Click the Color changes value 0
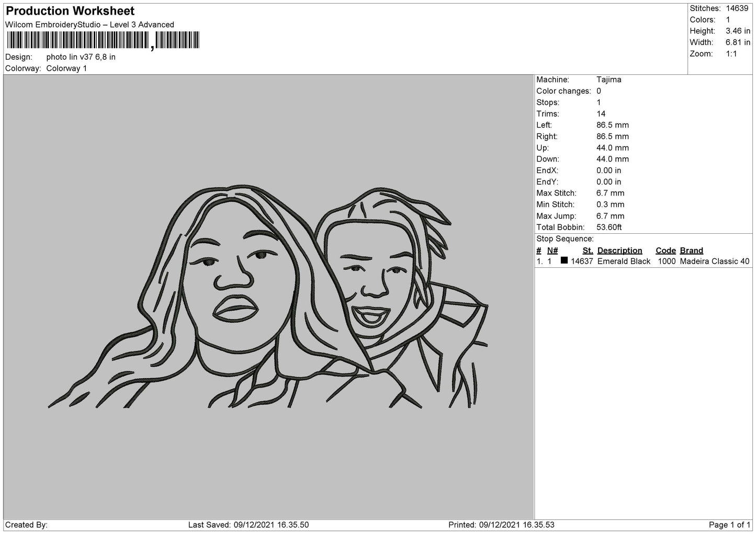 (599, 91)
